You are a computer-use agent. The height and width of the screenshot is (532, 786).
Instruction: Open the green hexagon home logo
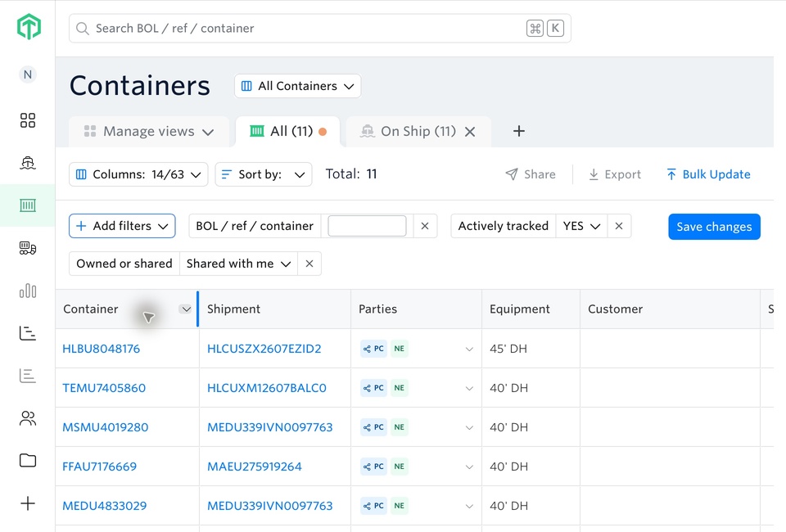point(29,26)
